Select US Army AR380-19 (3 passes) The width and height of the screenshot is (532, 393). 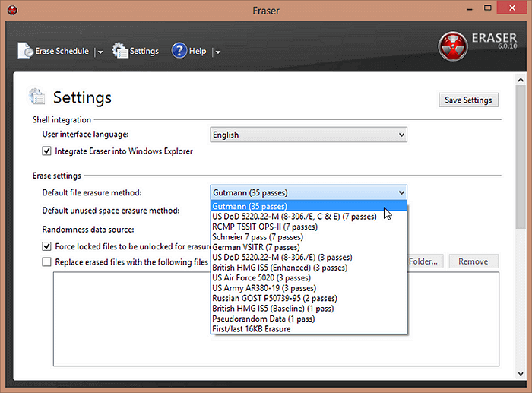coord(309,288)
